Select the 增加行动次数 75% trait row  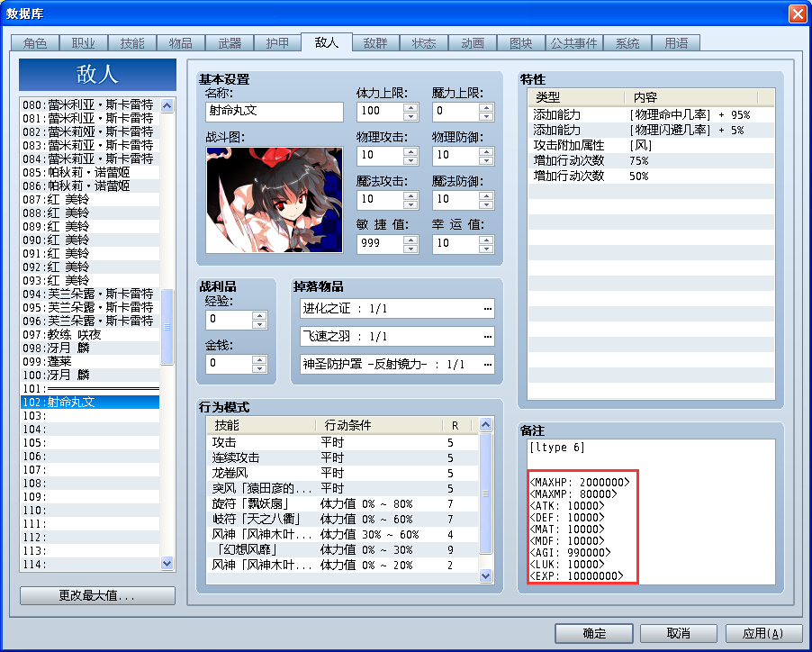click(651, 160)
